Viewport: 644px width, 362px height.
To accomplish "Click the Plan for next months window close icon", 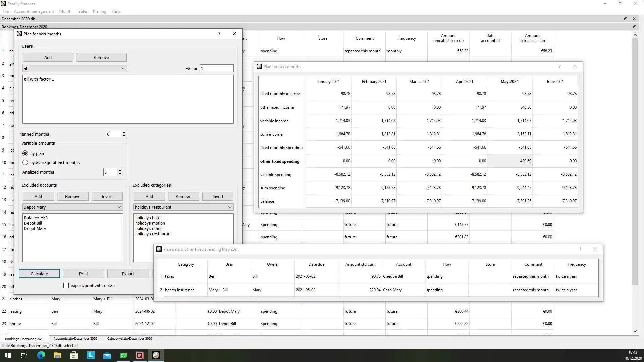I will click(234, 34).
